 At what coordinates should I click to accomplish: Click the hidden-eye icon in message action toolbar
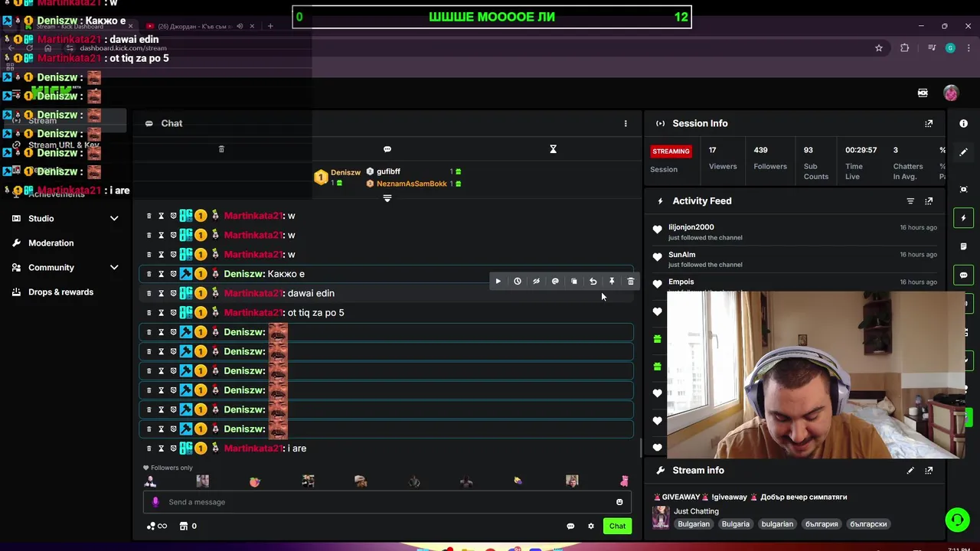click(x=536, y=282)
